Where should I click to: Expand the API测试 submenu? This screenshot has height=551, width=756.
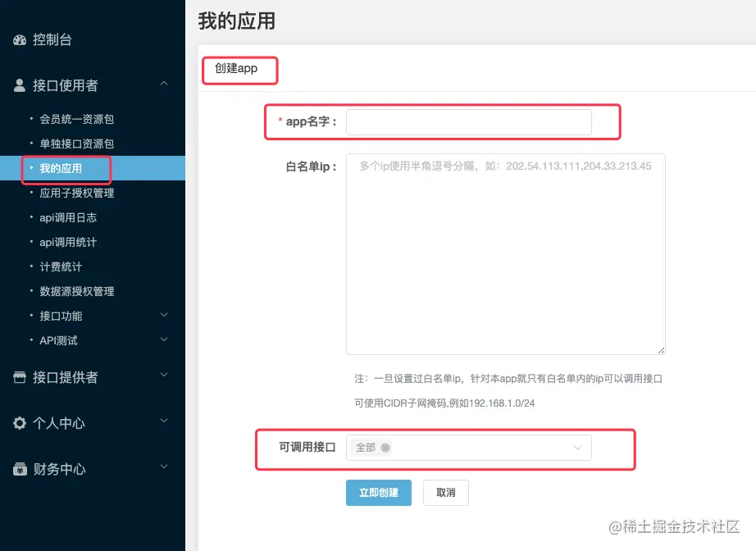[x=163, y=339]
